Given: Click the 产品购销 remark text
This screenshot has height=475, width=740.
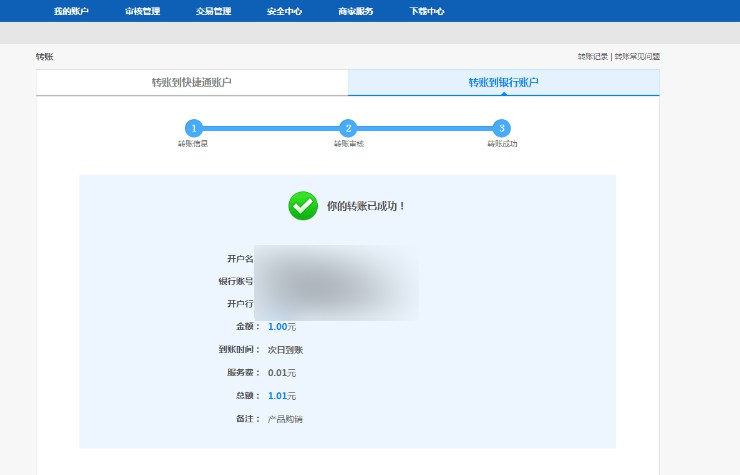Looking at the screenshot, I should (x=285, y=418).
